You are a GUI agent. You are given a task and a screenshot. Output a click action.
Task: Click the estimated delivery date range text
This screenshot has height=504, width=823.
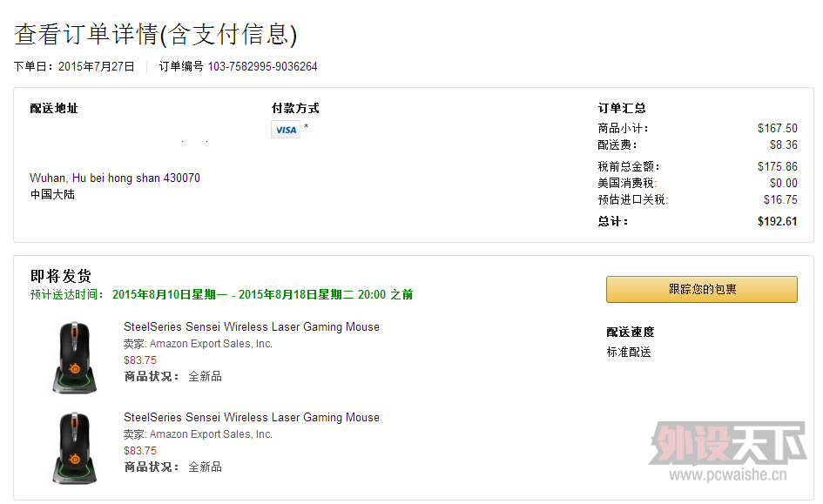[x=262, y=295]
